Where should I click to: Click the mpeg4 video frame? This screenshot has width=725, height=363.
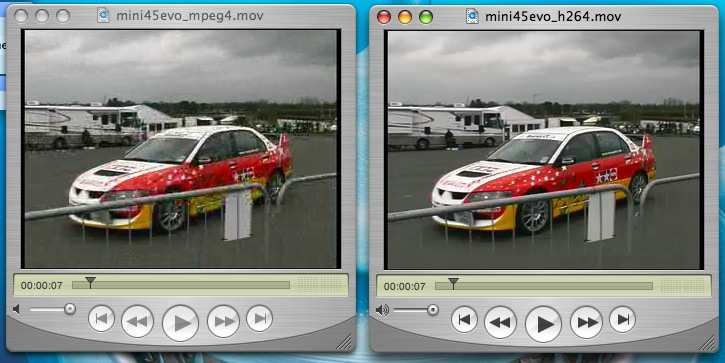tap(181, 149)
